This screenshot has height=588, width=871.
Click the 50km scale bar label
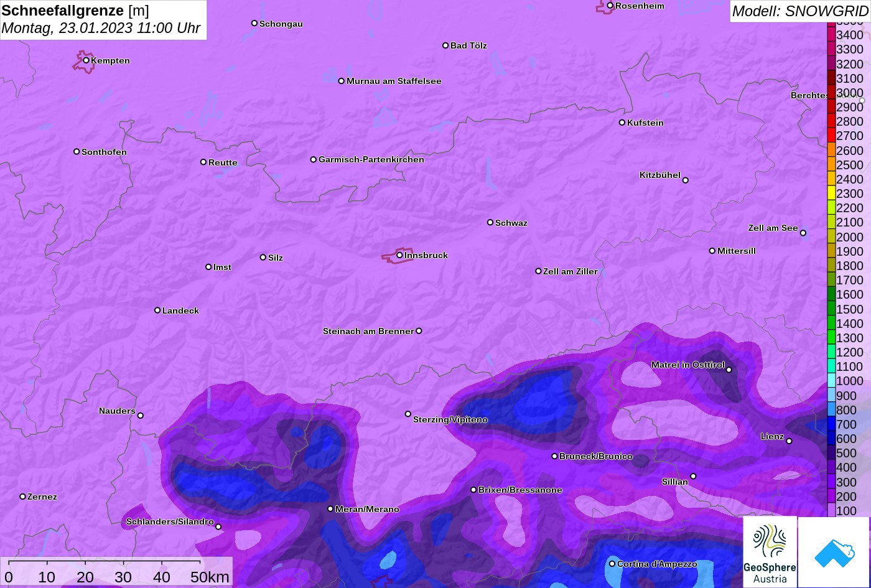(210, 577)
